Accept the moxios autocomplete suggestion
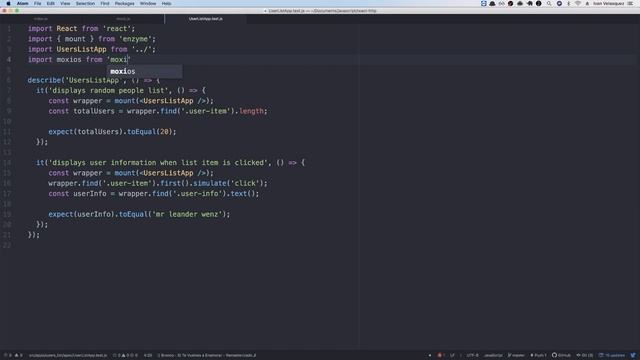Screen dimensions: 640x360 click(x=144, y=71)
